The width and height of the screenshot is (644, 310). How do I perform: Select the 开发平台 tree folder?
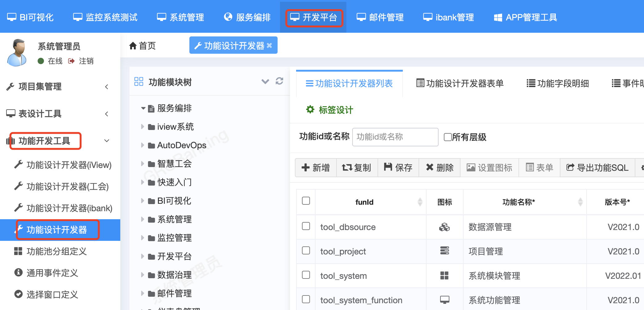[170, 256]
